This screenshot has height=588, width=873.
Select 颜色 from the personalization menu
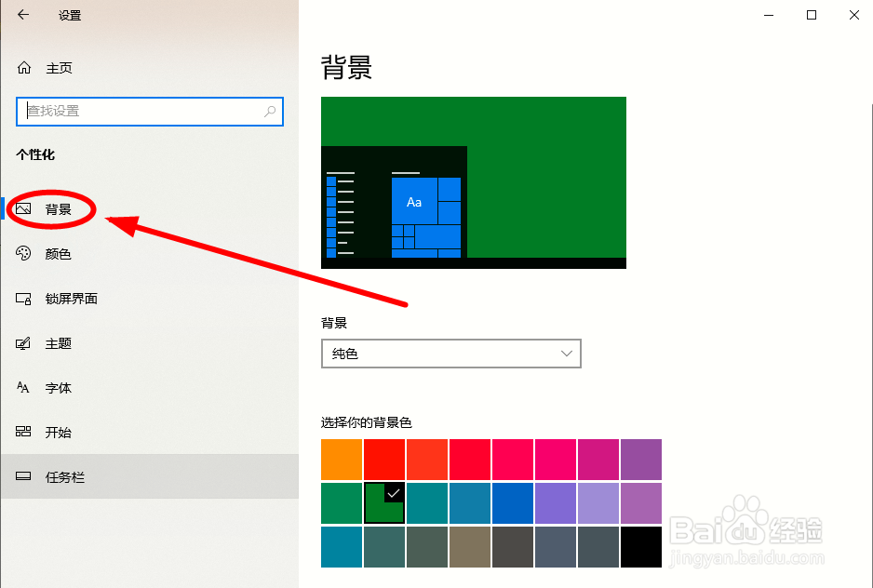tap(60, 254)
